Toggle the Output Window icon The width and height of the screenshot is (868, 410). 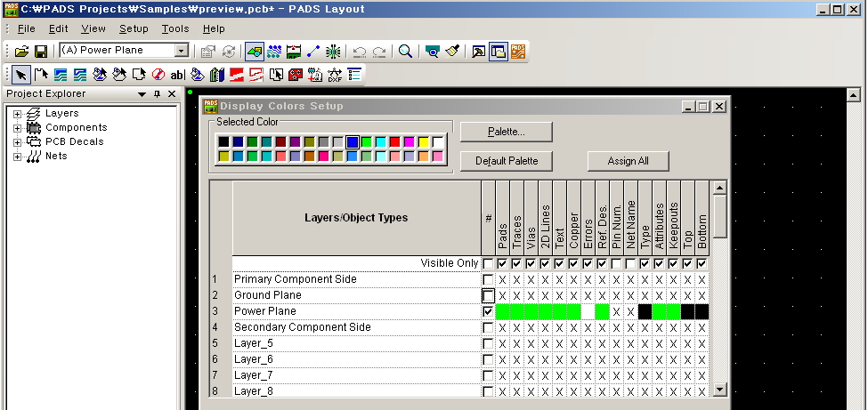[479, 52]
